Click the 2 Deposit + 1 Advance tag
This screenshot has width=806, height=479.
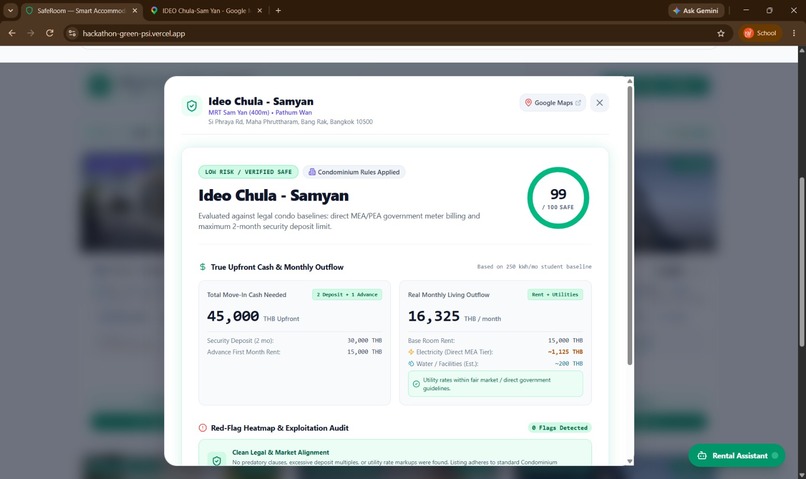click(x=347, y=294)
